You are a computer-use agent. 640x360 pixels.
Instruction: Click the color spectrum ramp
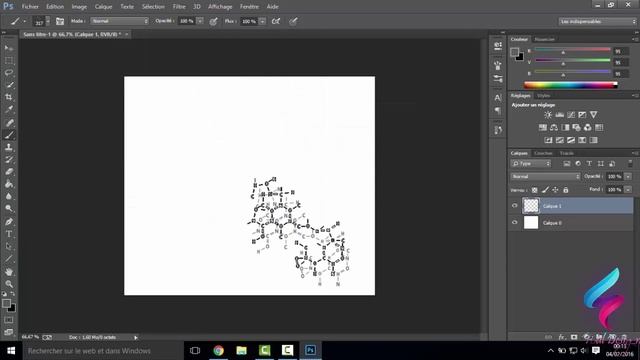(571, 85)
